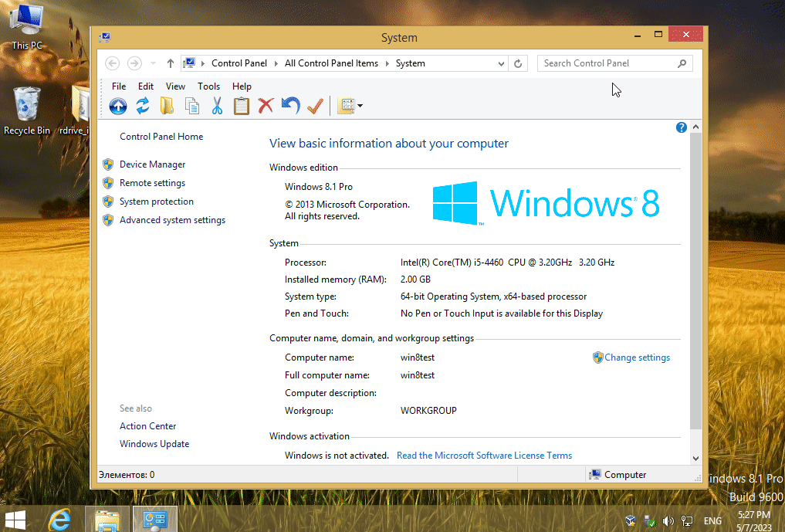Open the Tools menu

click(208, 86)
